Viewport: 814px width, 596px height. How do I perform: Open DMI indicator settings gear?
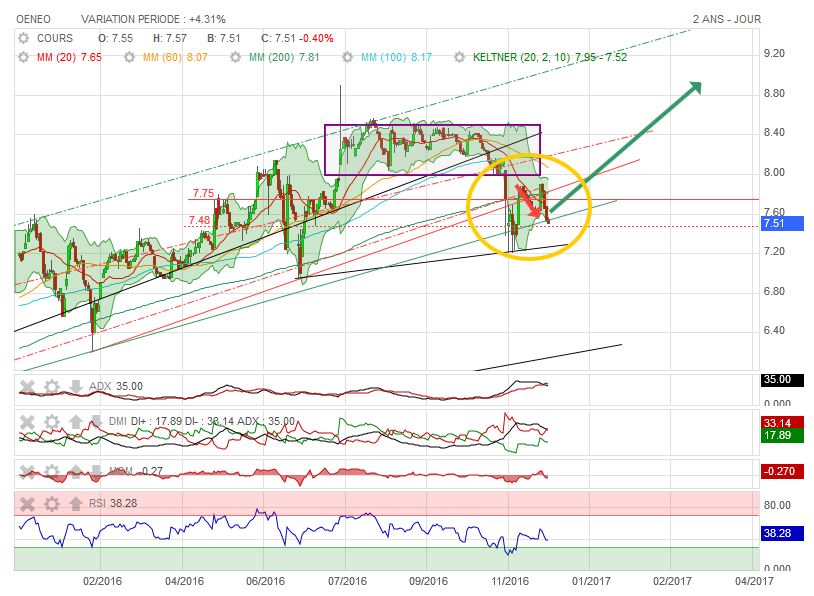click(51, 422)
